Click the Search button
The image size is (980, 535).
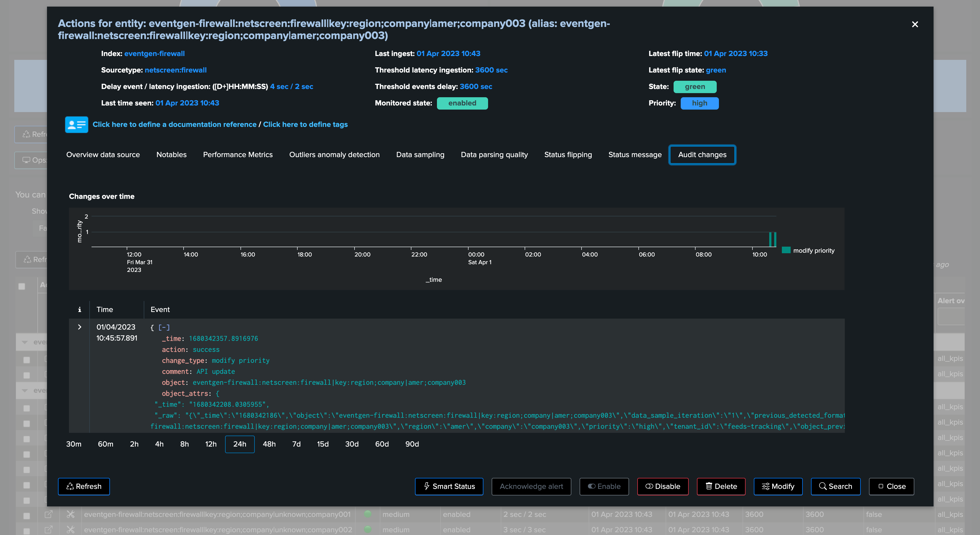tap(835, 486)
